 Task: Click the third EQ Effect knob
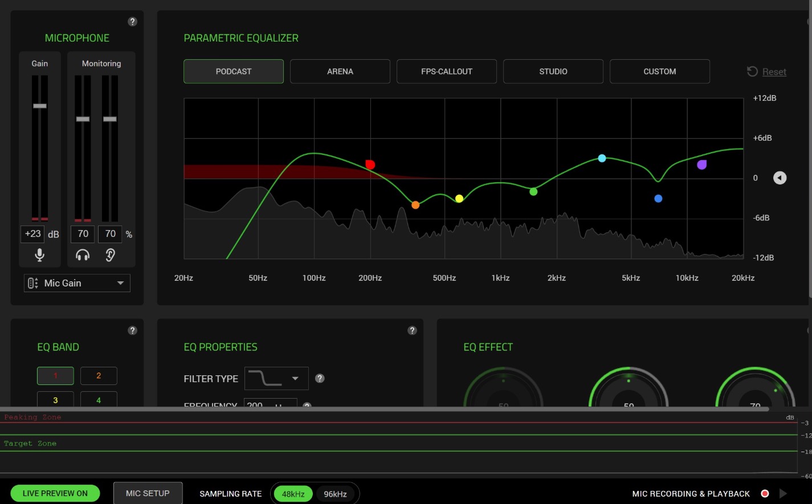[x=755, y=388]
